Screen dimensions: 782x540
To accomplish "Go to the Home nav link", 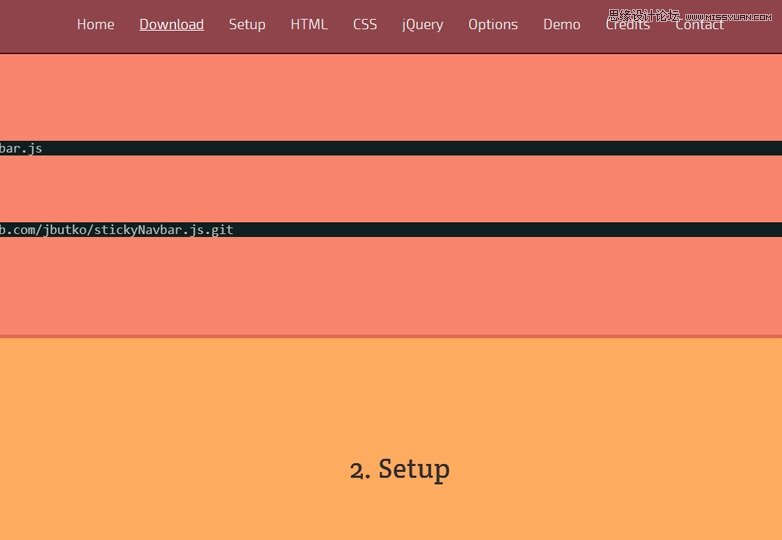I will point(95,24).
